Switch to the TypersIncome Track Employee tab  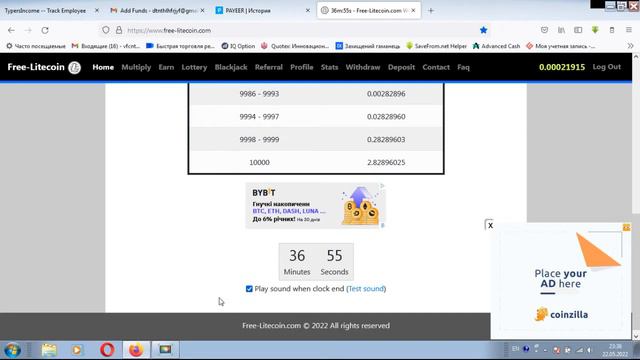pyautogui.click(x=45, y=11)
